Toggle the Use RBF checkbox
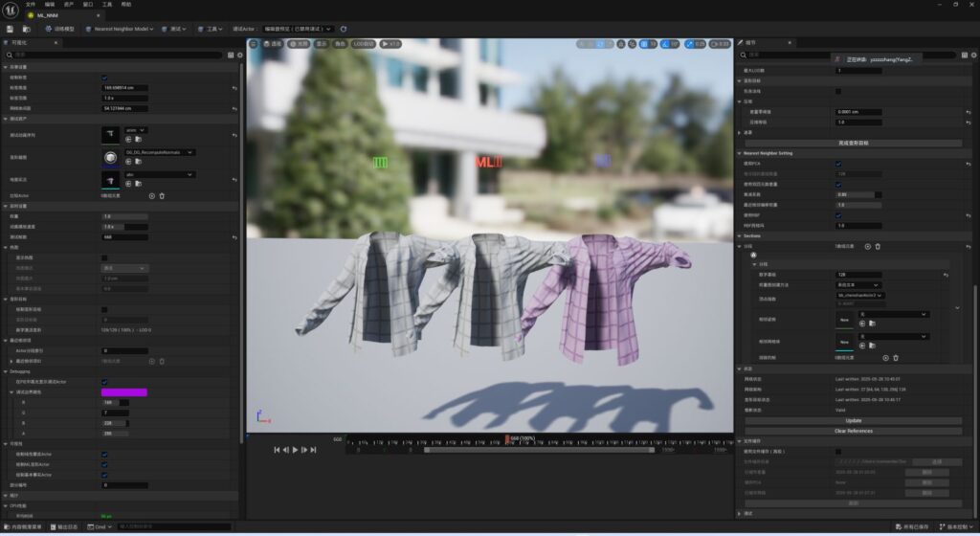Screen dimensions: 980x536 pos(839,214)
